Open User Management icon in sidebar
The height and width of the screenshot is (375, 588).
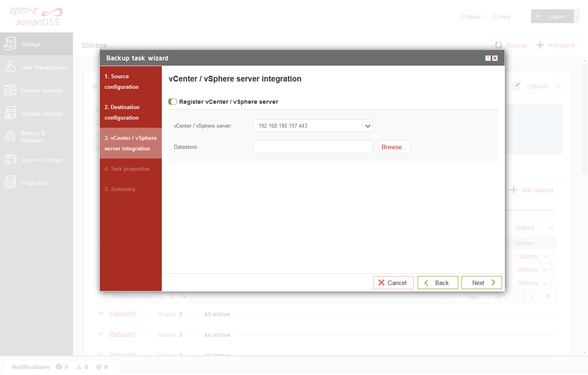pos(10,67)
